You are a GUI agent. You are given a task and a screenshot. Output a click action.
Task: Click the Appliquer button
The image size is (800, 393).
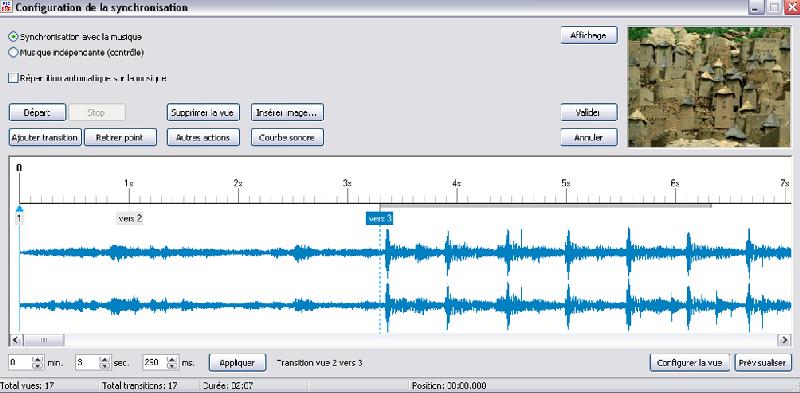[x=237, y=362]
